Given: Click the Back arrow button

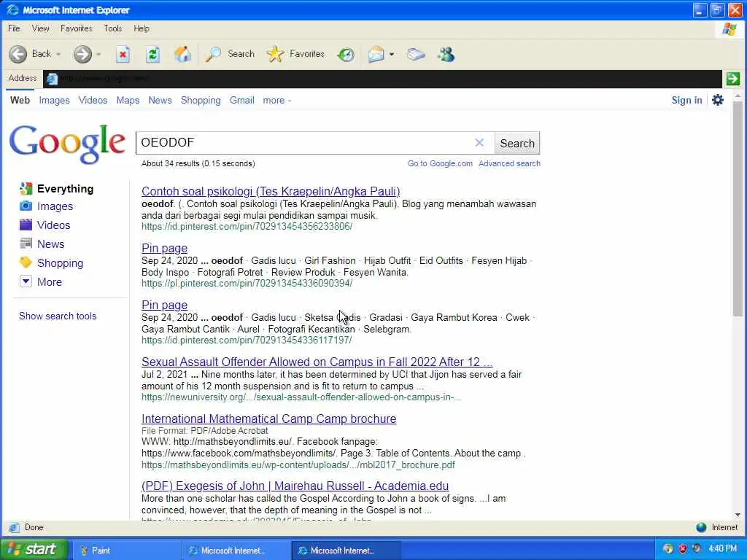Looking at the screenshot, I should point(18,54).
